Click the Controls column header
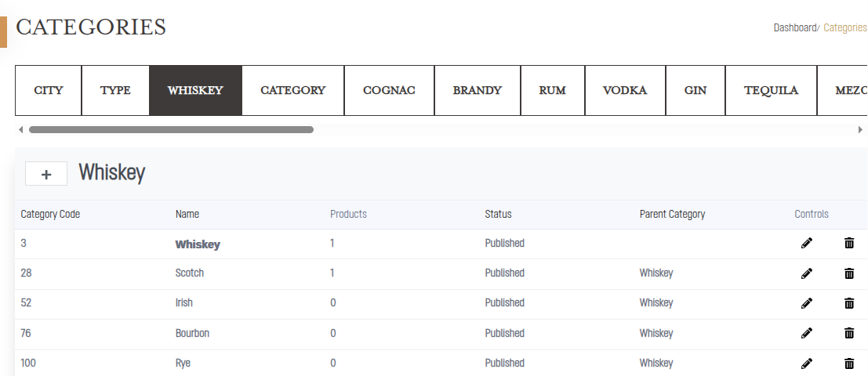The height and width of the screenshot is (376, 868). 812,214
